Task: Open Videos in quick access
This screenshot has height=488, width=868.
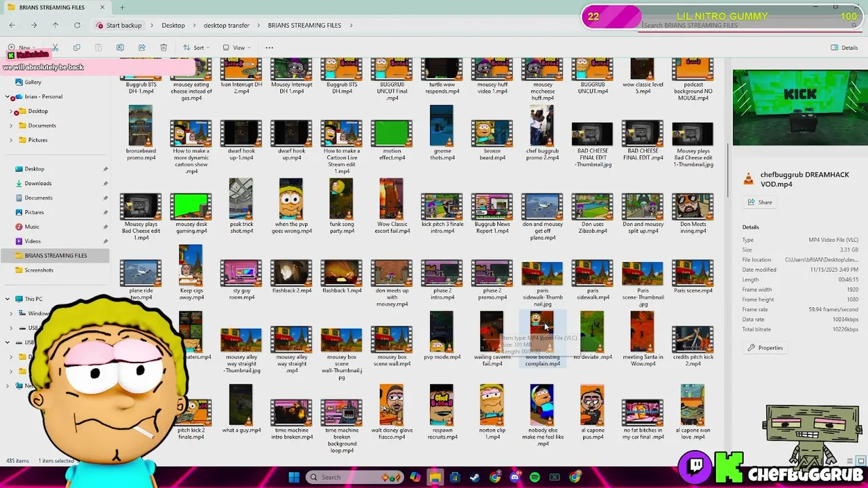Action: click(32, 241)
